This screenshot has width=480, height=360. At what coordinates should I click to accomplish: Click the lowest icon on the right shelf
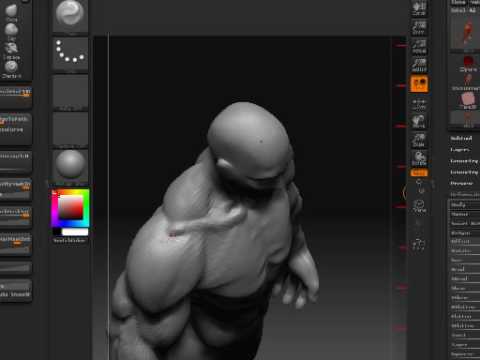tap(418, 244)
